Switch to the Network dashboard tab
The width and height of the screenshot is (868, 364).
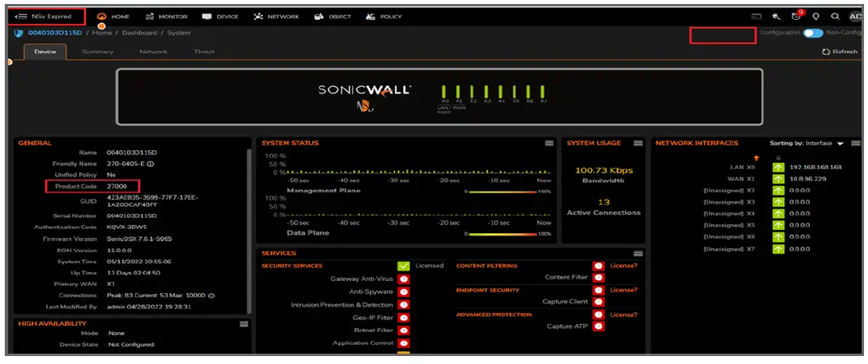tap(153, 52)
